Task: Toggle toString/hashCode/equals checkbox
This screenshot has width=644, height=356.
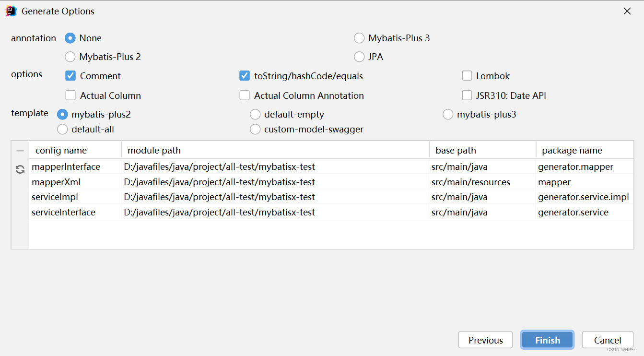Action: click(x=245, y=76)
